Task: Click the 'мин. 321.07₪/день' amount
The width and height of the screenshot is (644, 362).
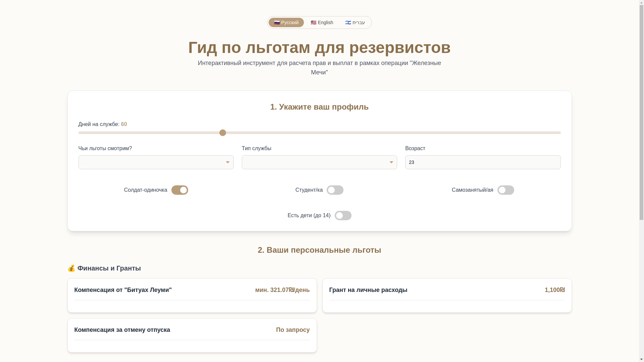Action: [x=282, y=290]
